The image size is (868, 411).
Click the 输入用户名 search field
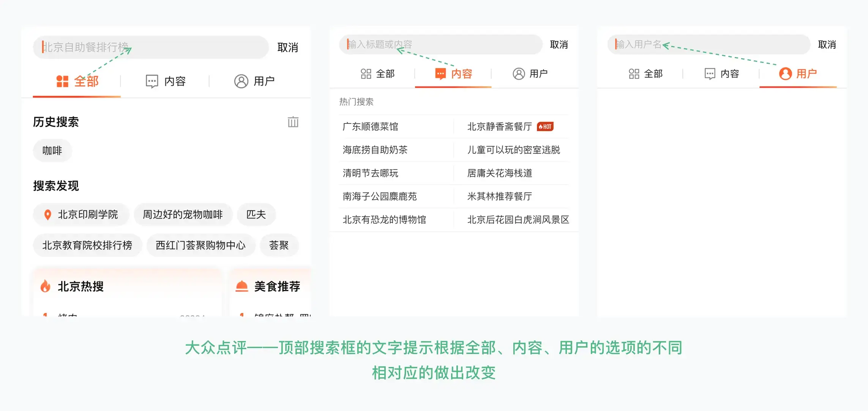pyautogui.click(x=709, y=44)
